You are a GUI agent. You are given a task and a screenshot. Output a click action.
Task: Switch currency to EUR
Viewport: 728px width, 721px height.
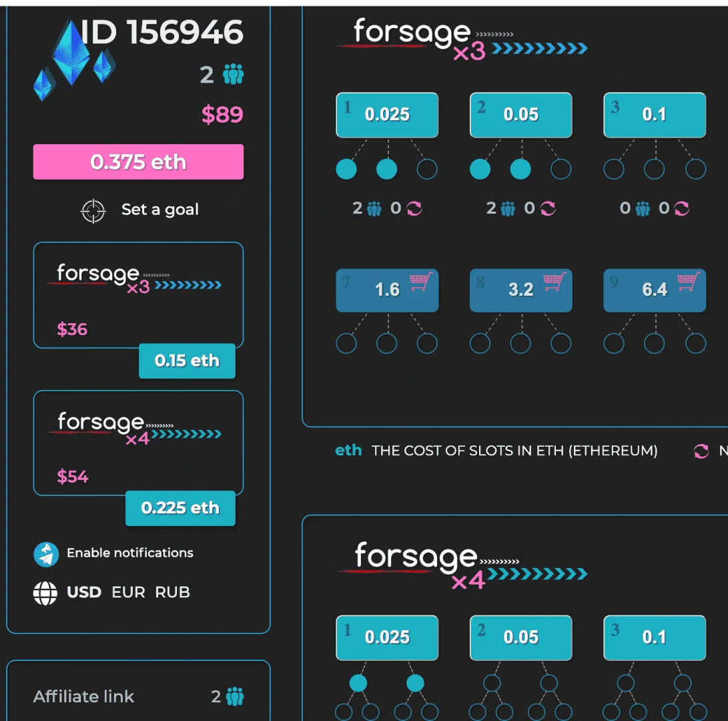click(x=128, y=592)
